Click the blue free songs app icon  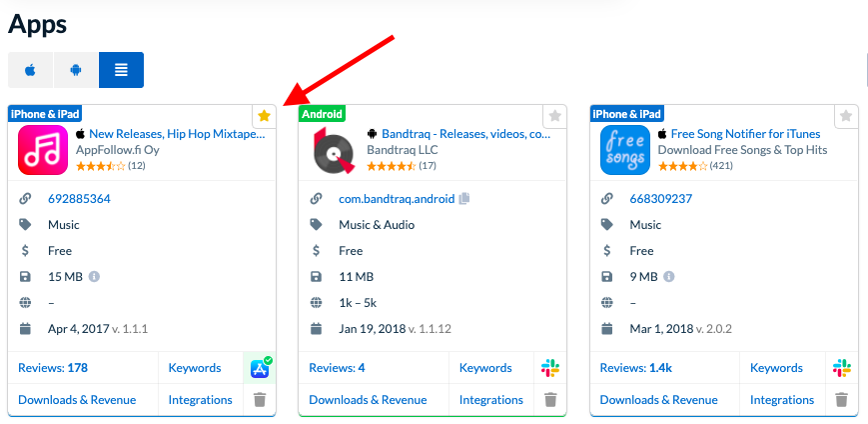(x=625, y=150)
